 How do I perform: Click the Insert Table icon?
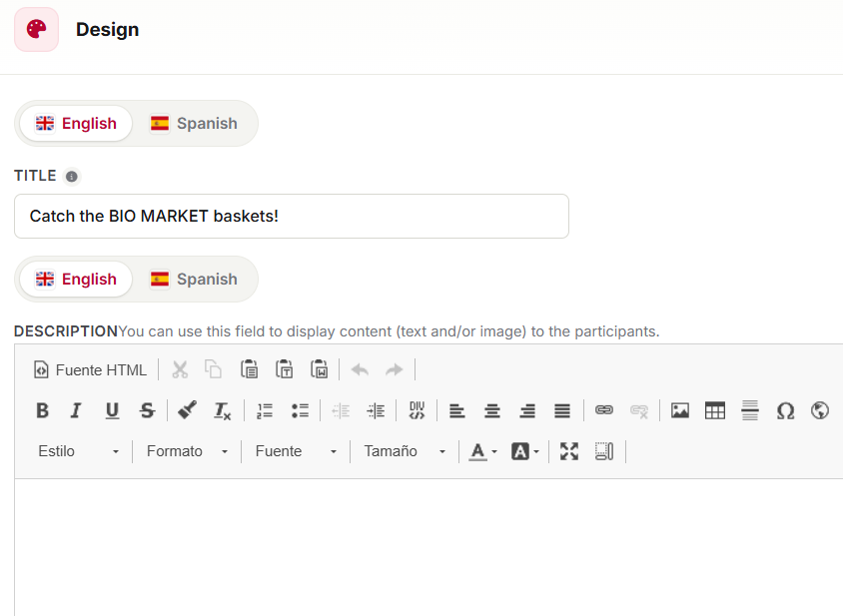pyautogui.click(x=715, y=411)
